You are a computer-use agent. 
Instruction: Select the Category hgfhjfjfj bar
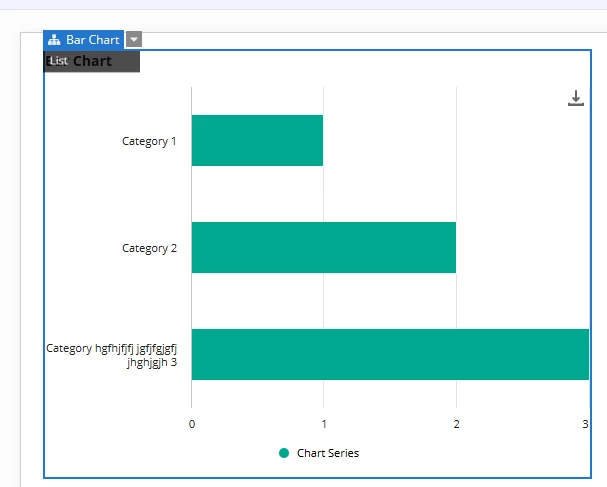pos(390,354)
